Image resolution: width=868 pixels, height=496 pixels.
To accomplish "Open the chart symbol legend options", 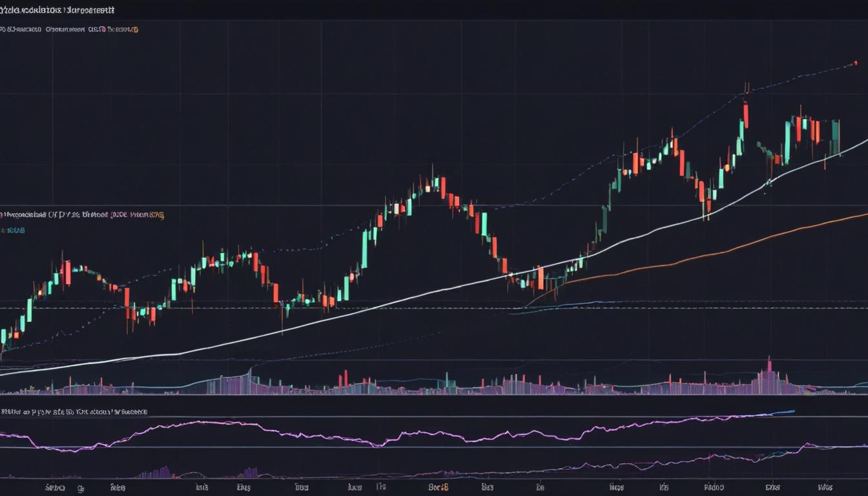I will (58, 10).
